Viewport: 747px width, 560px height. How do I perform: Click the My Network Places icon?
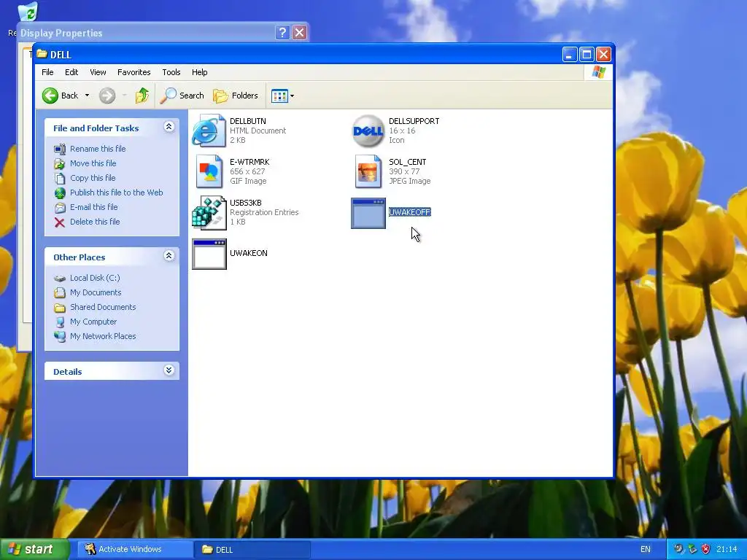coord(60,337)
